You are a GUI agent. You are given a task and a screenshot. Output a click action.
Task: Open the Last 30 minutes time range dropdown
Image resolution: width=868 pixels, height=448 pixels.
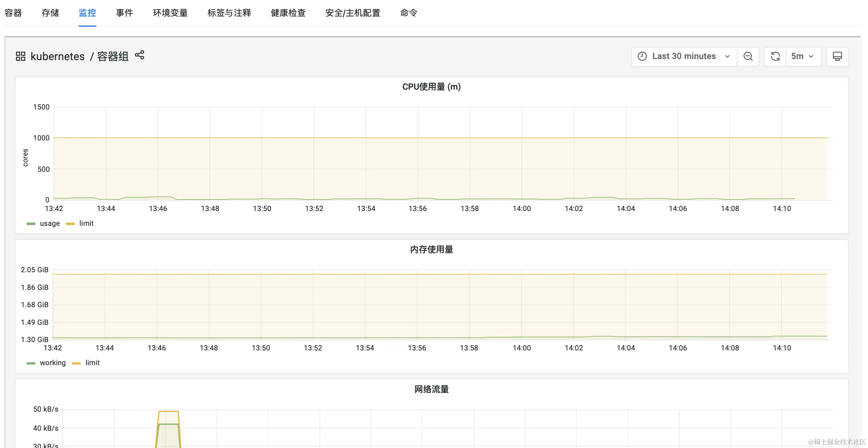683,56
